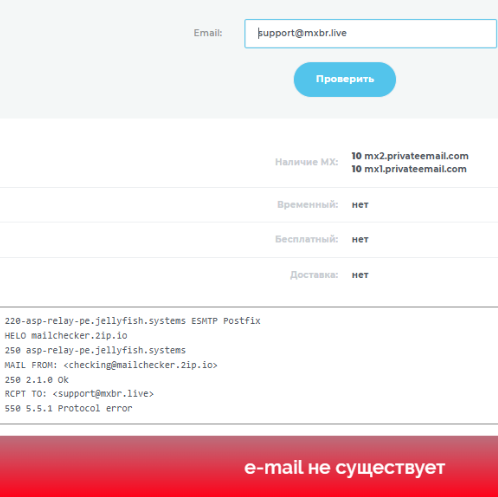The image size is (498, 497).
Task: Click the Временный: label
Action: click(x=307, y=204)
